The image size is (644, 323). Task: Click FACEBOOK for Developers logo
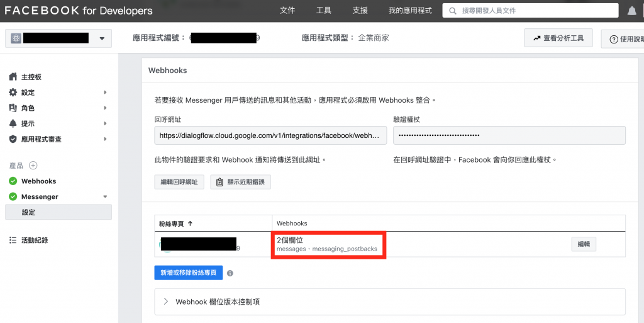click(79, 11)
